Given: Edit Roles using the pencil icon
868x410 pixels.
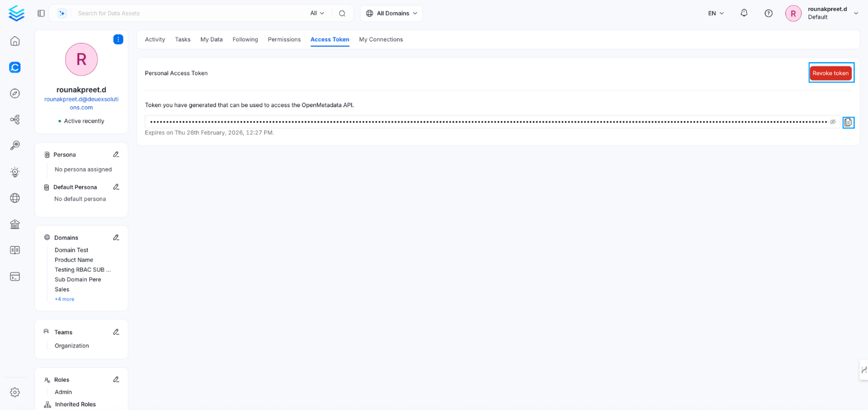Looking at the screenshot, I should coord(116,380).
